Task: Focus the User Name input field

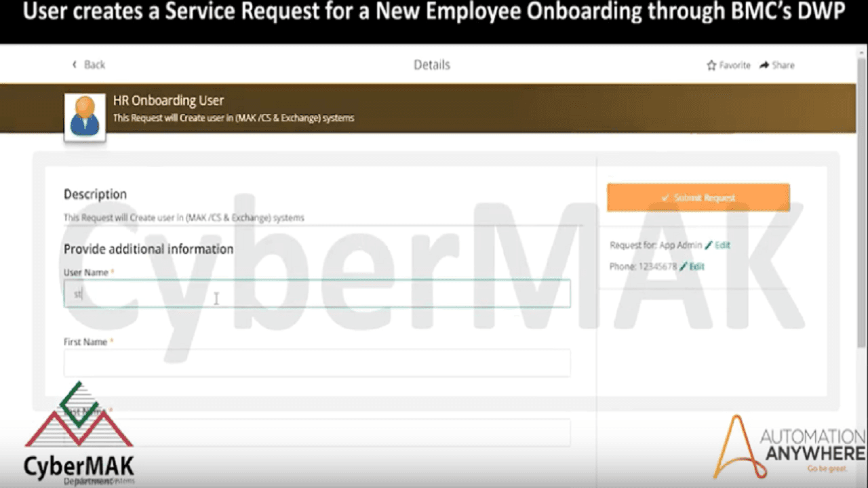Action: pyautogui.click(x=317, y=293)
